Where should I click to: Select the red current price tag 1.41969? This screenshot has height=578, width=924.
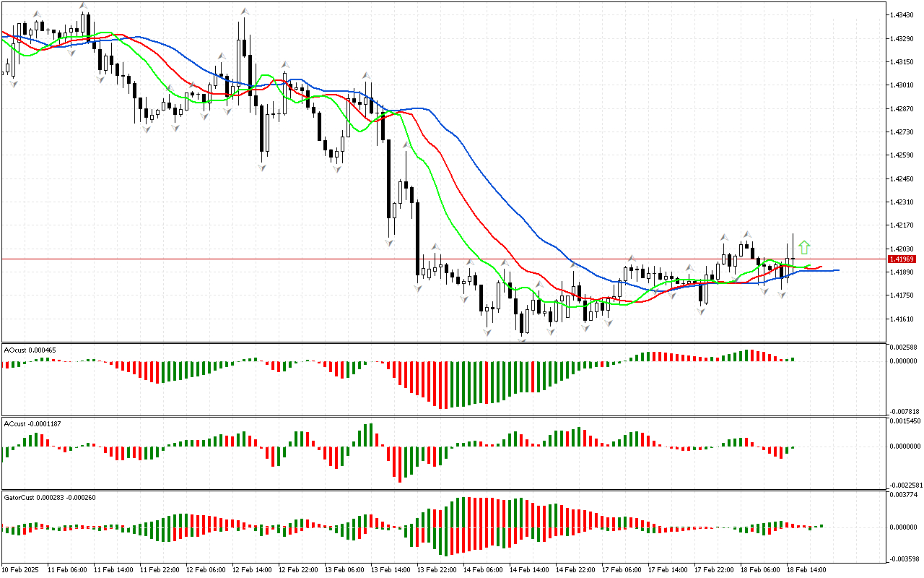click(x=902, y=259)
